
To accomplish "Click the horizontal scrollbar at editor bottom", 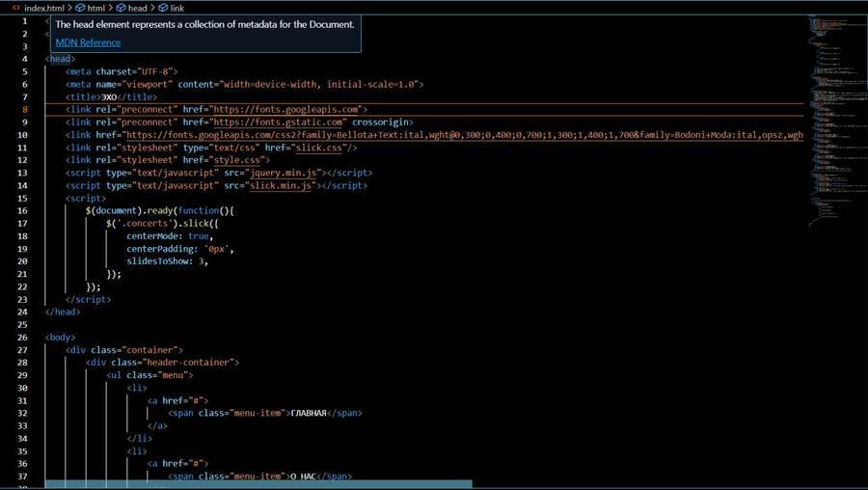I will pyautogui.click(x=258, y=484).
